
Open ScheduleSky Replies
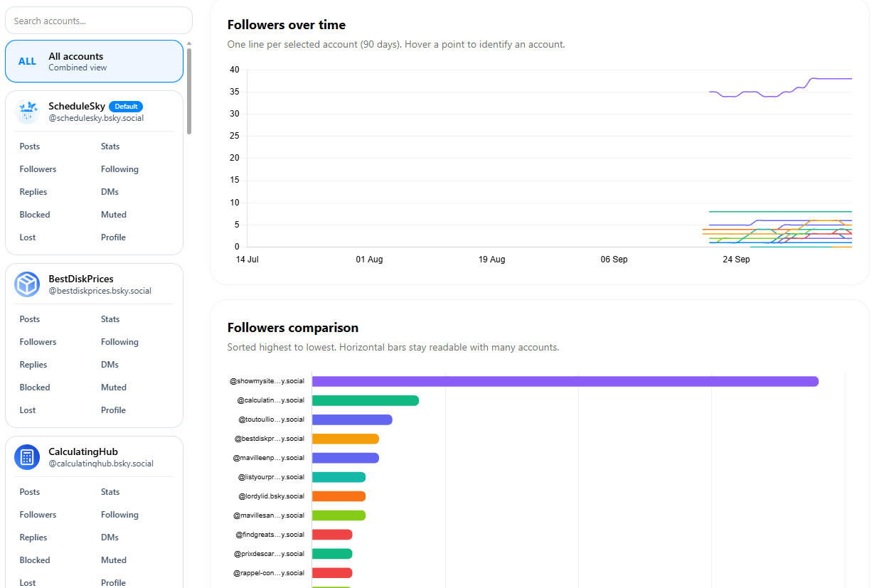click(33, 192)
